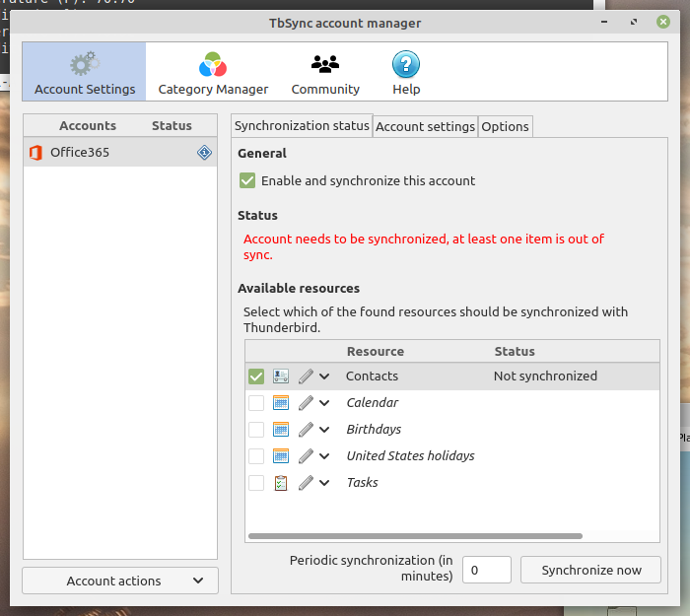Open the Community people icon
This screenshot has height=616, width=690.
(x=325, y=65)
